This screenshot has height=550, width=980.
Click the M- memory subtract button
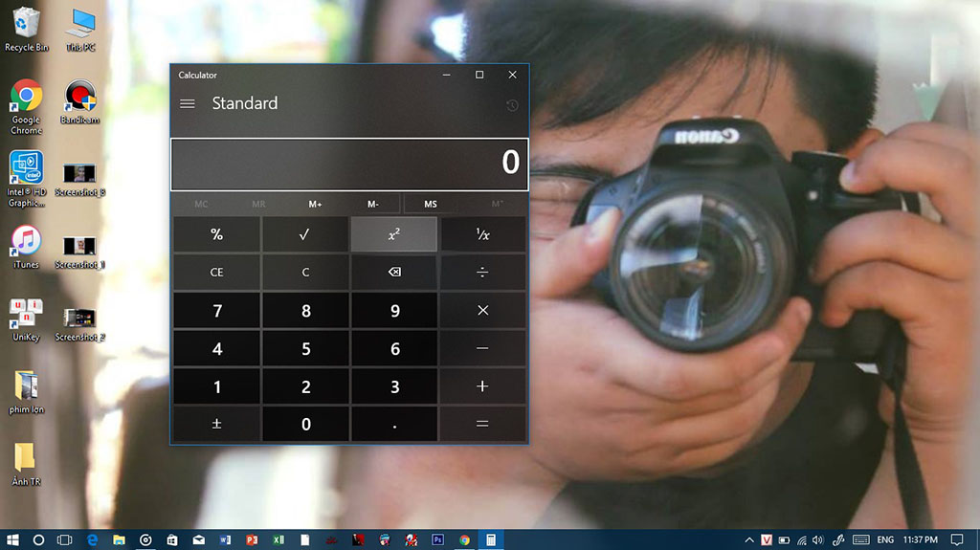[x=373, y=204]
